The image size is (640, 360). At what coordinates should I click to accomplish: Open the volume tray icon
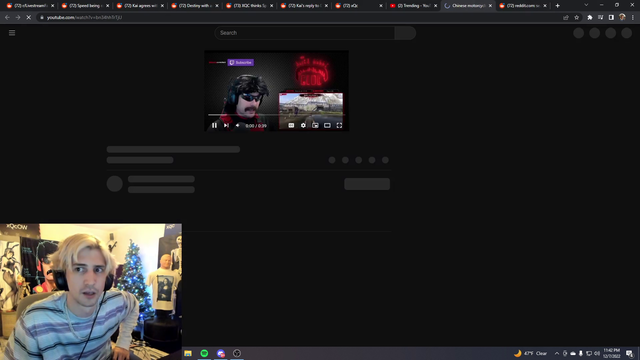pyautogui.click(x=597, y=353)
